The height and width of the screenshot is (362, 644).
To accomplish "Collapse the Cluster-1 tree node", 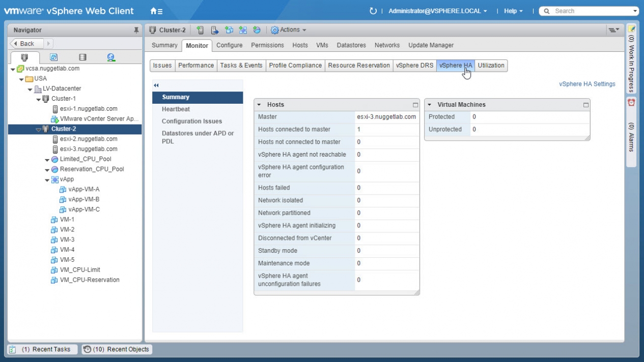I will [x=39, y=99].
